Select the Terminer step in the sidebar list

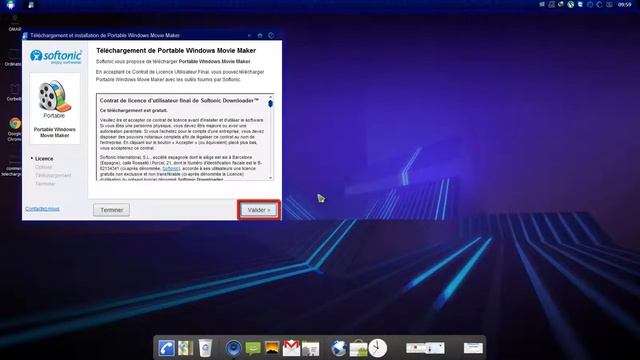pyautogui.click(x=45, y=184)
